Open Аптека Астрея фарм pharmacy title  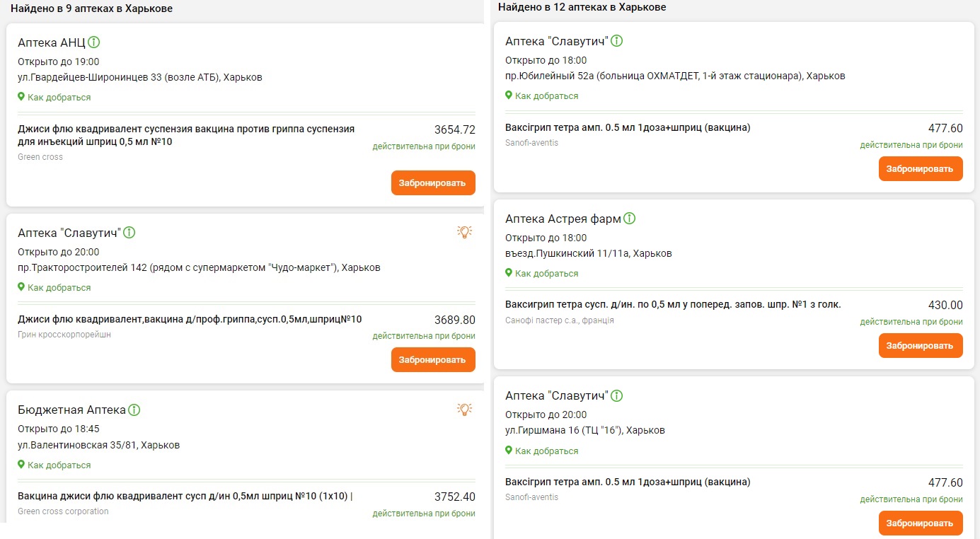pyautogui.click(x=563, y=219)
